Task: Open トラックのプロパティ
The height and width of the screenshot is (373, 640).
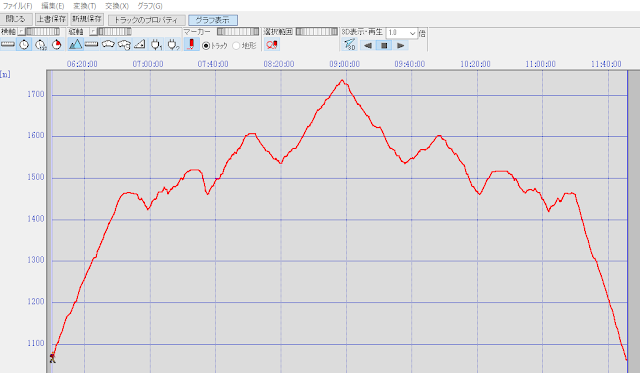Action: pyautogui.click(x=146, y=20)
